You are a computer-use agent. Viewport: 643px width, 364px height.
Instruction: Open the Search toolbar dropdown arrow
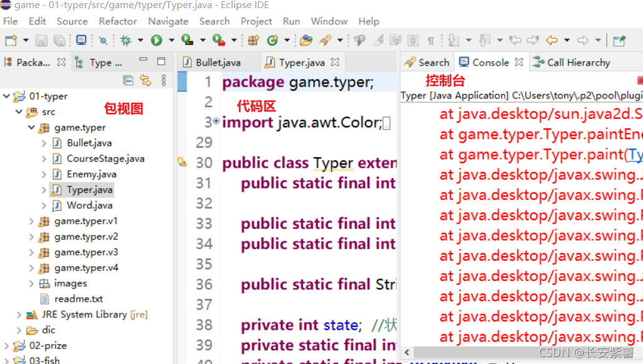coord(340,40)
